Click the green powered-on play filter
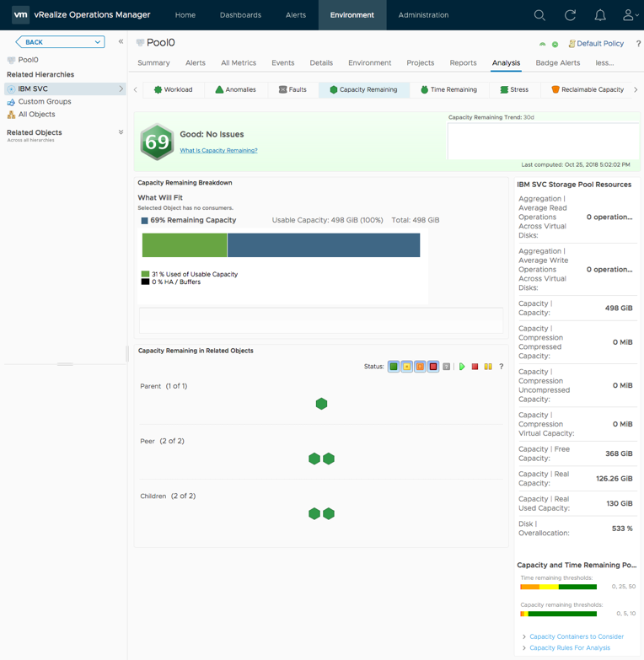Image resolution: width=644 pixels, height=660 pixels. tap(462, 367)
